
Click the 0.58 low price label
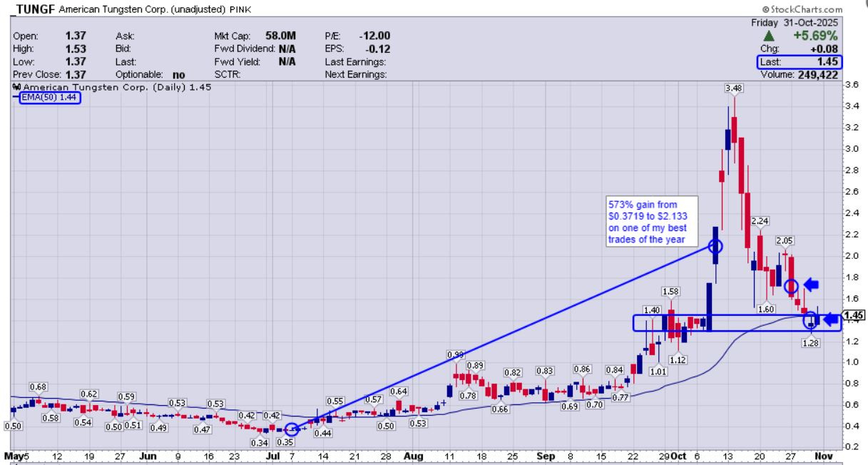click(50, 417)
